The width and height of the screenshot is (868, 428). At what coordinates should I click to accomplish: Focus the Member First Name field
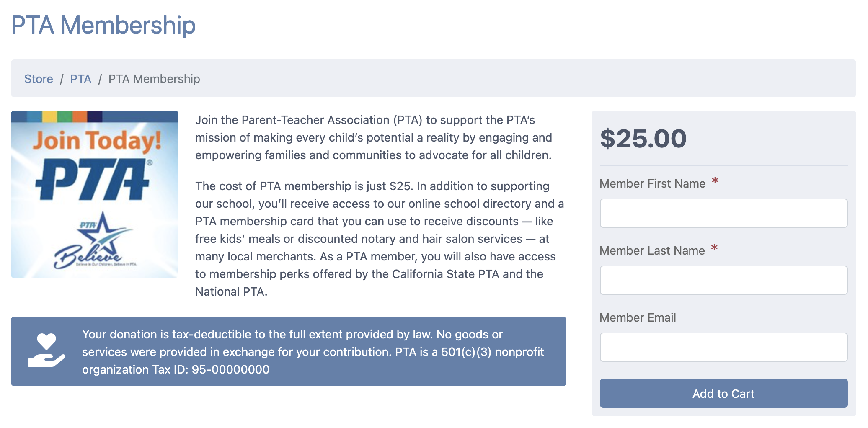pos(723,213)
